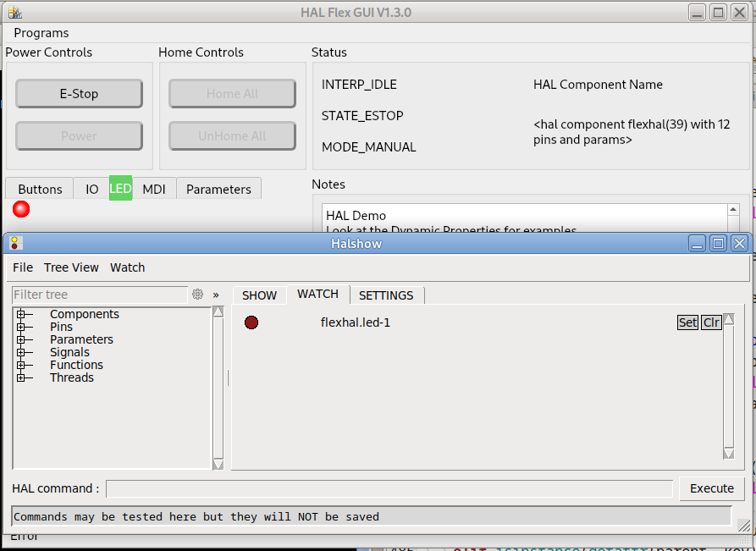Open the Programs menu
Image resolution: width=756 pixels, height=551 pixels.
[41, 33]
